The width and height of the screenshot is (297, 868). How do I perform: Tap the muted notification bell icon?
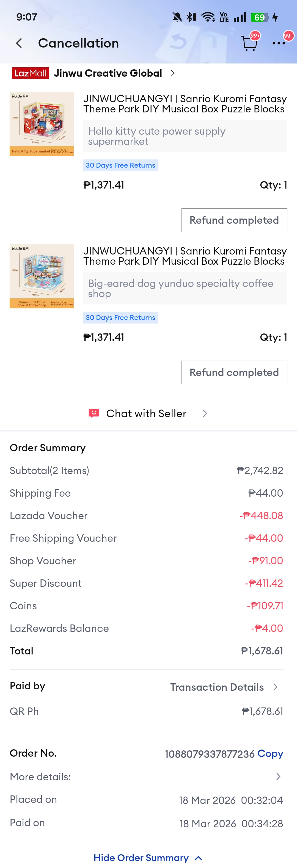tap(177, 17)
